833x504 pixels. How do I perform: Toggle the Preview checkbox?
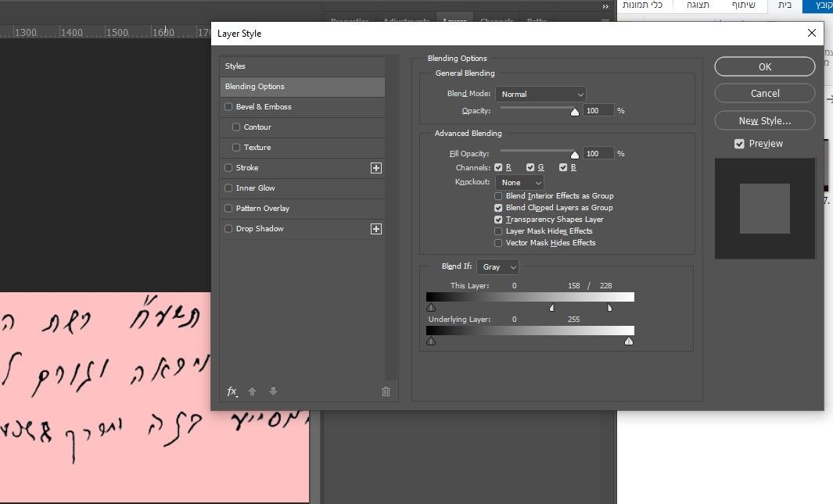[x=739, y=144]
